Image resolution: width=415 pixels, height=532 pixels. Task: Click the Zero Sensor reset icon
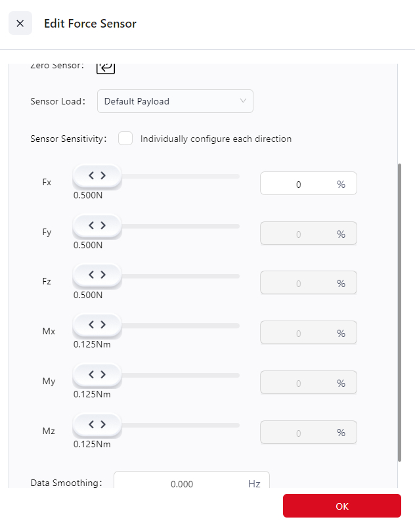(106, 67)
